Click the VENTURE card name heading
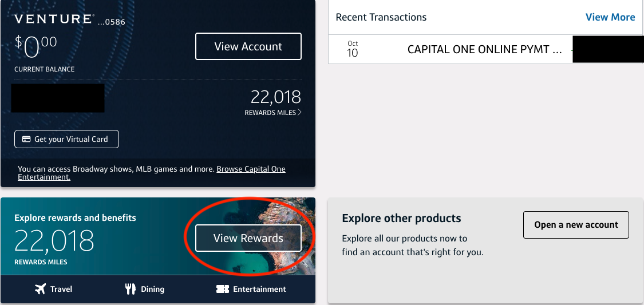 pos(53,19)
